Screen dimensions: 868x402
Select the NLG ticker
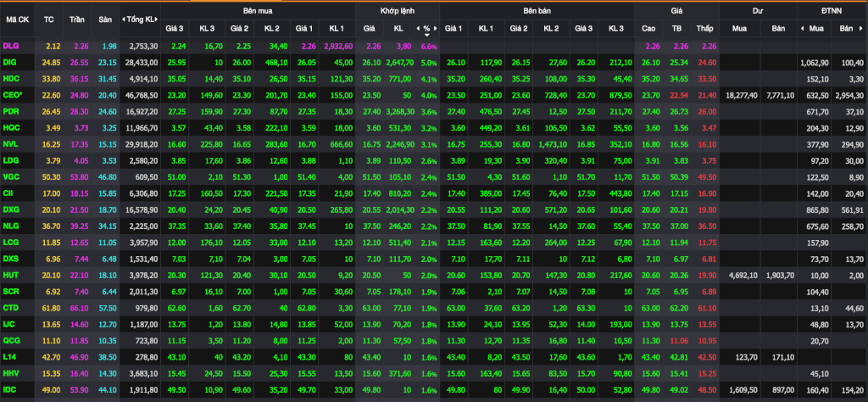click(10, 226)
